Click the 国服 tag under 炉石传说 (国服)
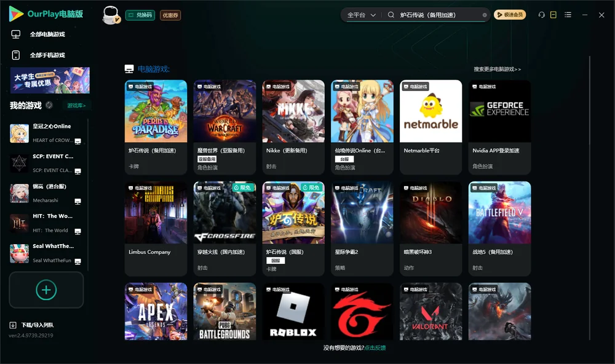 click(x=276, y=261)
